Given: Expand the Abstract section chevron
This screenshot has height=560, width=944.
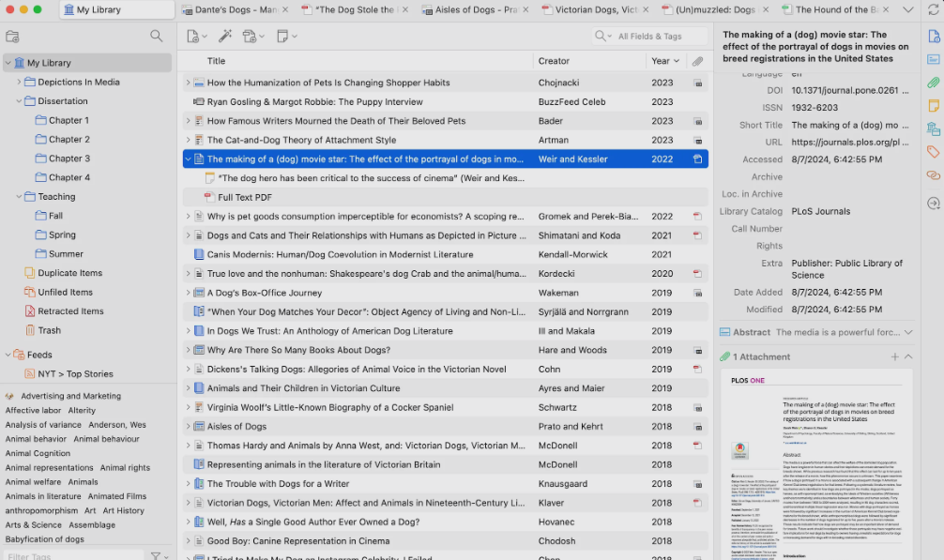Looking at the screenshot, I should [908, 332].
